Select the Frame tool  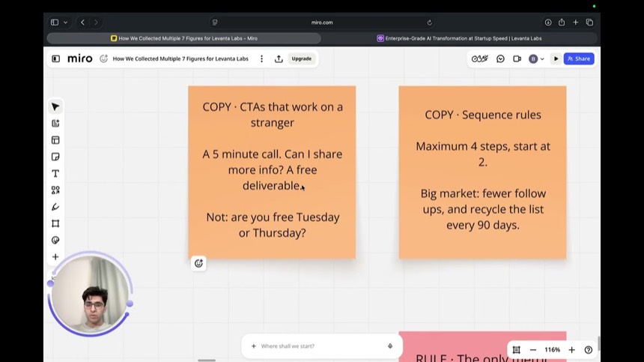(55, 223)
